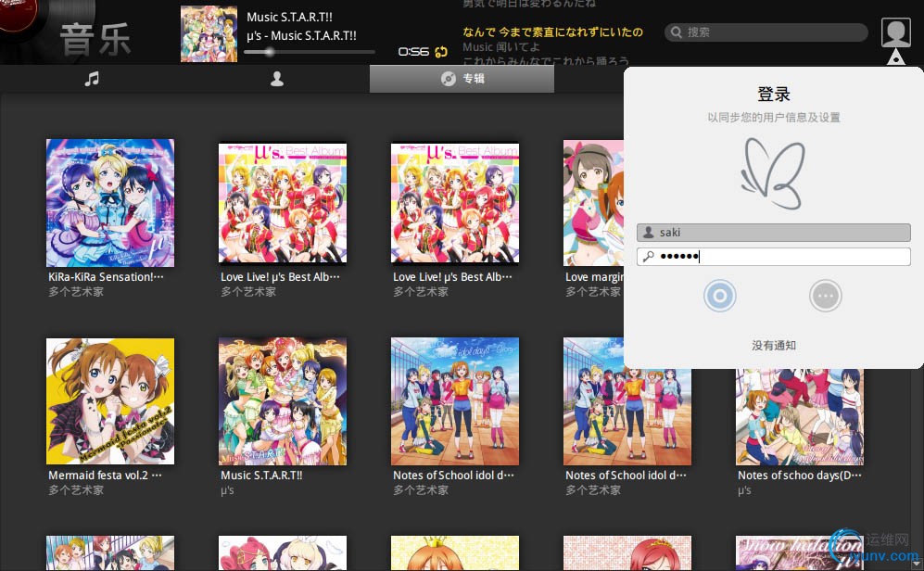The height and width of the screenshot is (571, 924).
Task: Switch to the artists tab with person icon
Action: pyautogui.click(x=277, y=79)
